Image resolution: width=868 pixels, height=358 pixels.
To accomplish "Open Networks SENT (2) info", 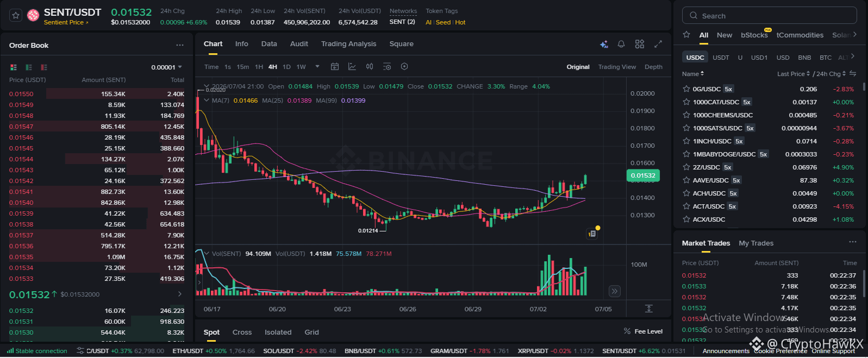I will 402,22.
